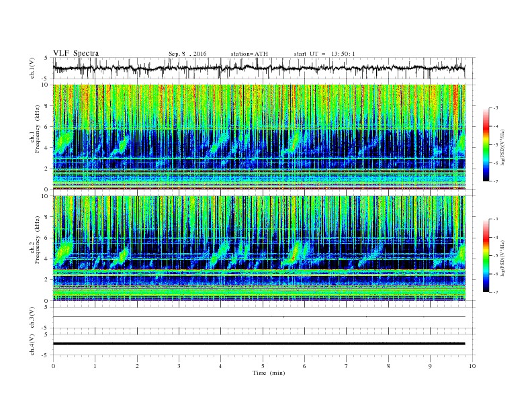Image resolution: width=532 pixels, height=411 pixels.
Task: Click the time axis tick label "1"
Action: tap(95, 366)
